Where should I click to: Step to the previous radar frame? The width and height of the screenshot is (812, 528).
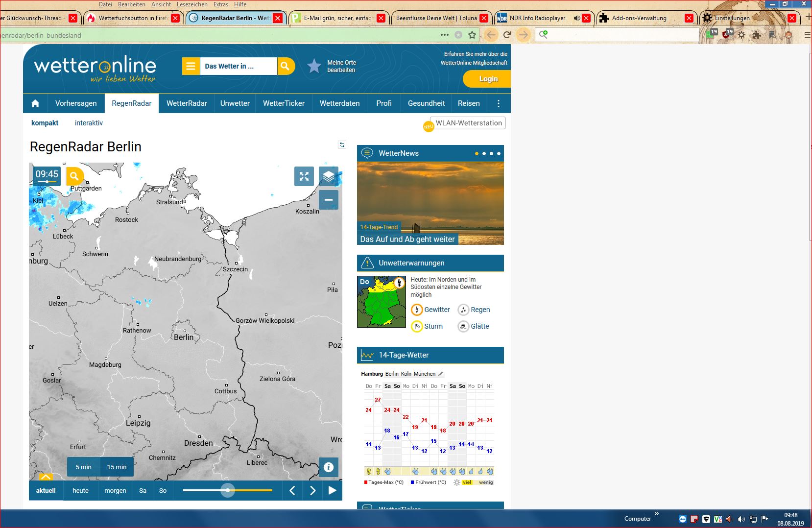(x=292, y=490)
